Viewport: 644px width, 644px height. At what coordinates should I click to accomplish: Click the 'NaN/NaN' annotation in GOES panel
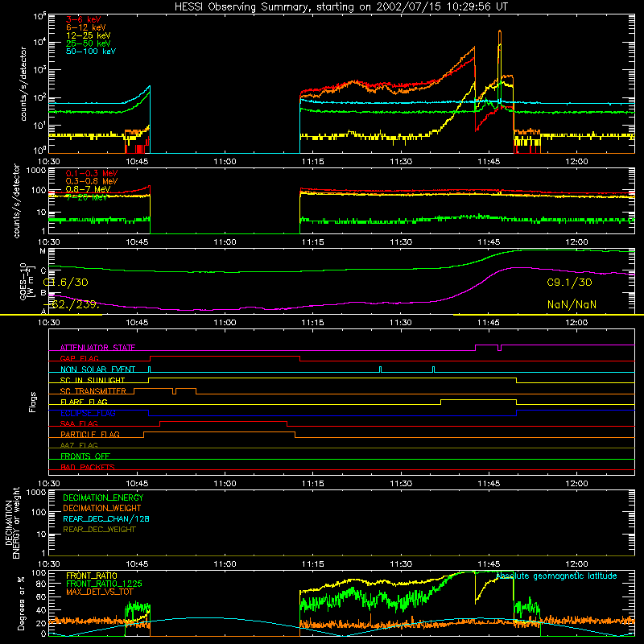pos(572,305)
